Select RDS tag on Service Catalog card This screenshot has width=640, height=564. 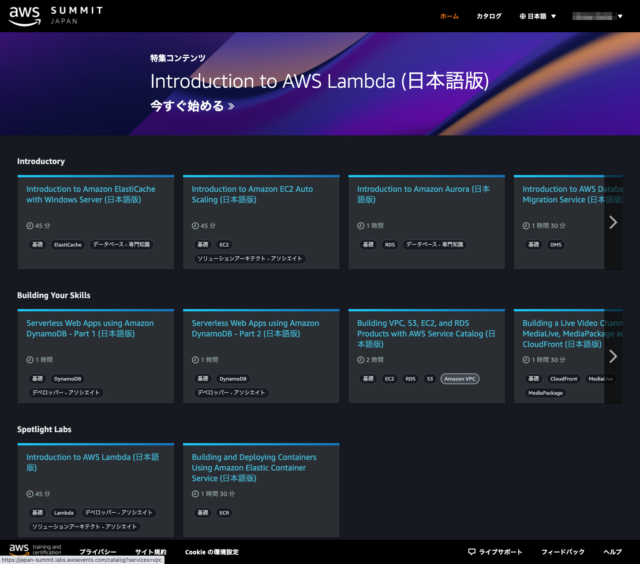(x=410, y=379)
